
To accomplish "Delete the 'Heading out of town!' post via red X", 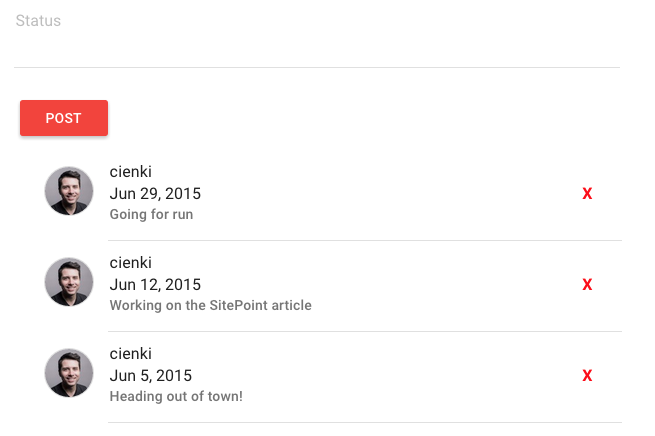I will [587, 376].
